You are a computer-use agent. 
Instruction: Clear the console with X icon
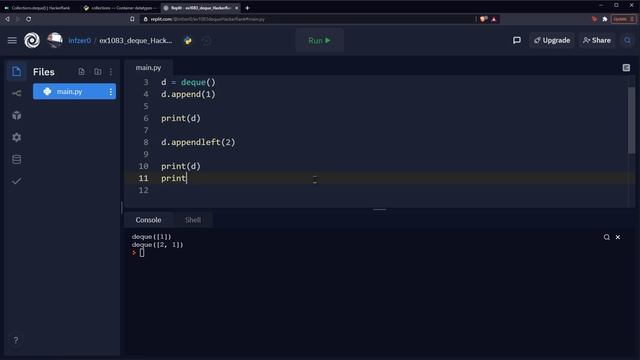618,237
